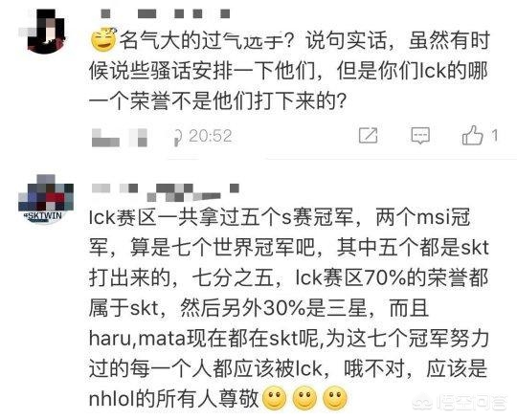Click the laughing sweat emoji before "名气大"
Screen dimensions: 517x420
tap(103, 39)
